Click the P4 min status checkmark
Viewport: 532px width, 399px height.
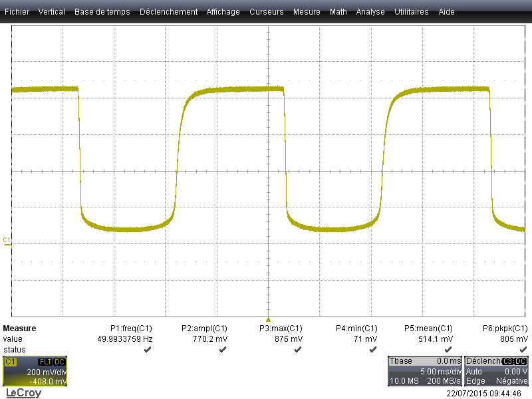[372, 349]
